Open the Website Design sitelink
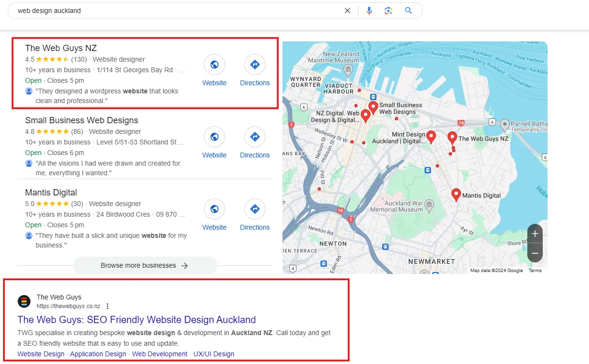This screenshot has height=364, width=589. [41, 354]
